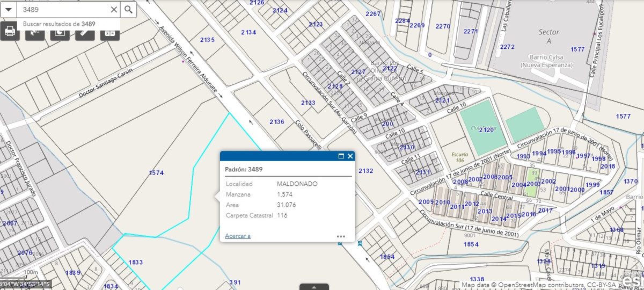Click parcel label 1574

(156, 173)
